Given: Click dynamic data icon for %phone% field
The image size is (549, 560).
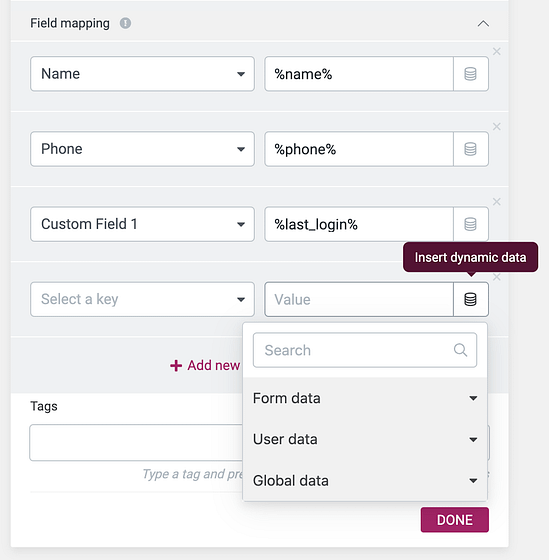Looking at the screenshot, I should pos(470,149).
